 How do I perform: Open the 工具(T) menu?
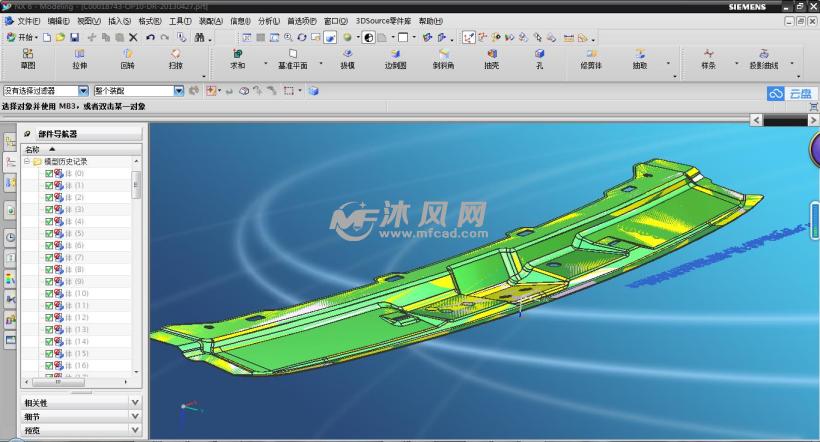point(180,21)
